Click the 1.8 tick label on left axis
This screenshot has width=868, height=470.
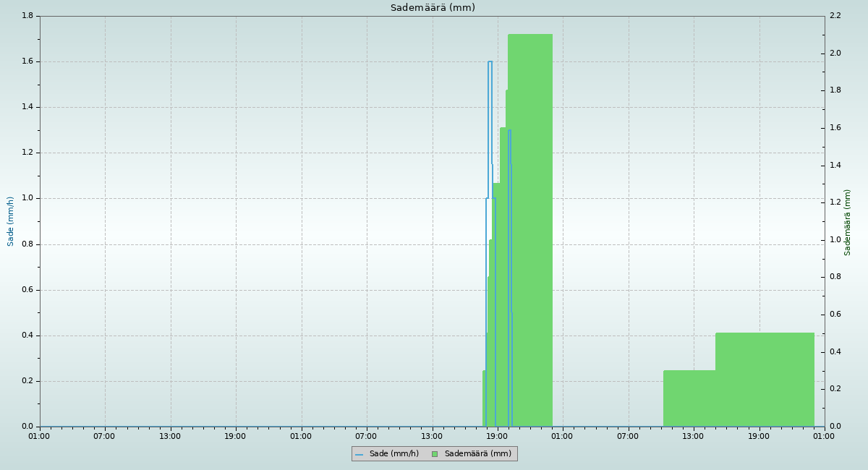(x=27, y=16)
